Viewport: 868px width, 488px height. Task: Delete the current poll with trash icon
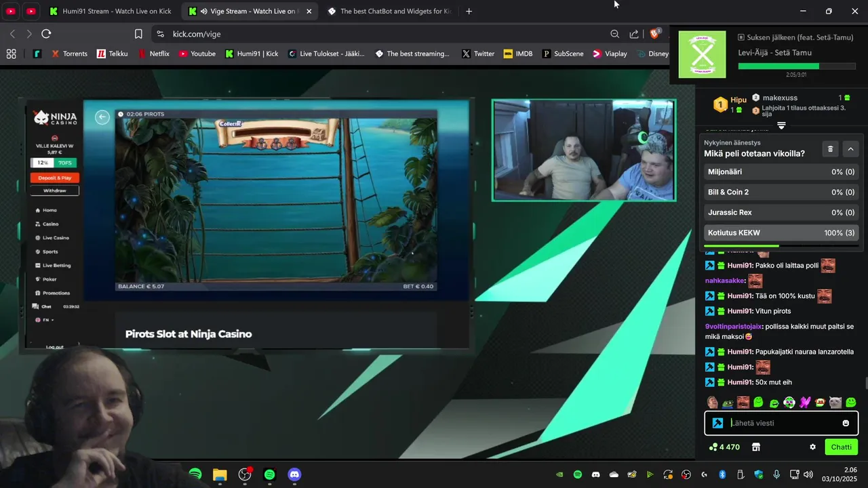click(x=831, y=149)
